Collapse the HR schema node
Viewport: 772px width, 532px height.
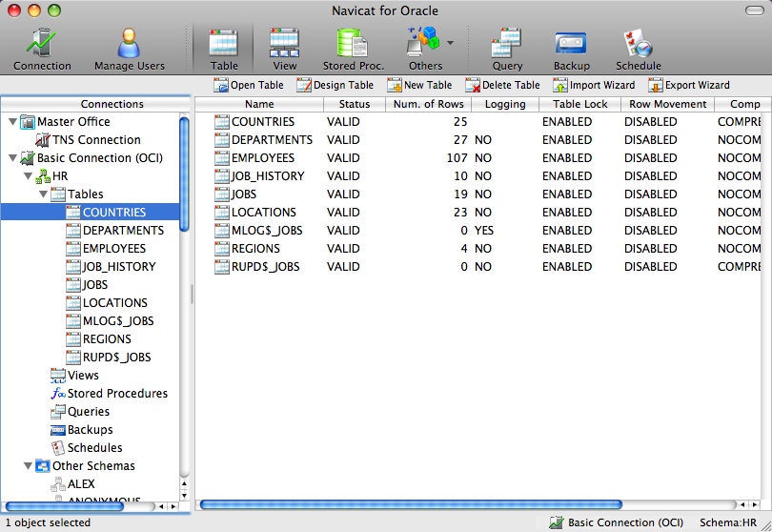tap(28, 175)
